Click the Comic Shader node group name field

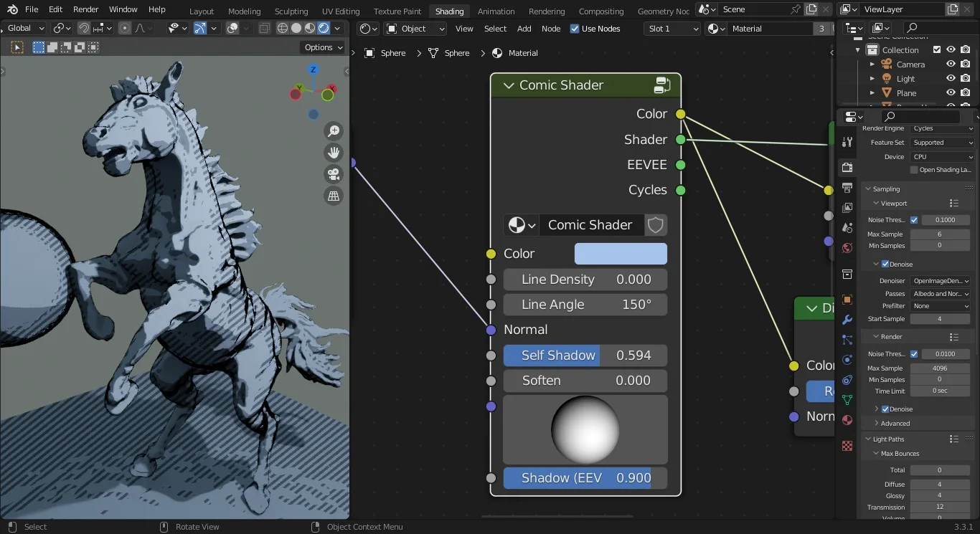[591, 225]
